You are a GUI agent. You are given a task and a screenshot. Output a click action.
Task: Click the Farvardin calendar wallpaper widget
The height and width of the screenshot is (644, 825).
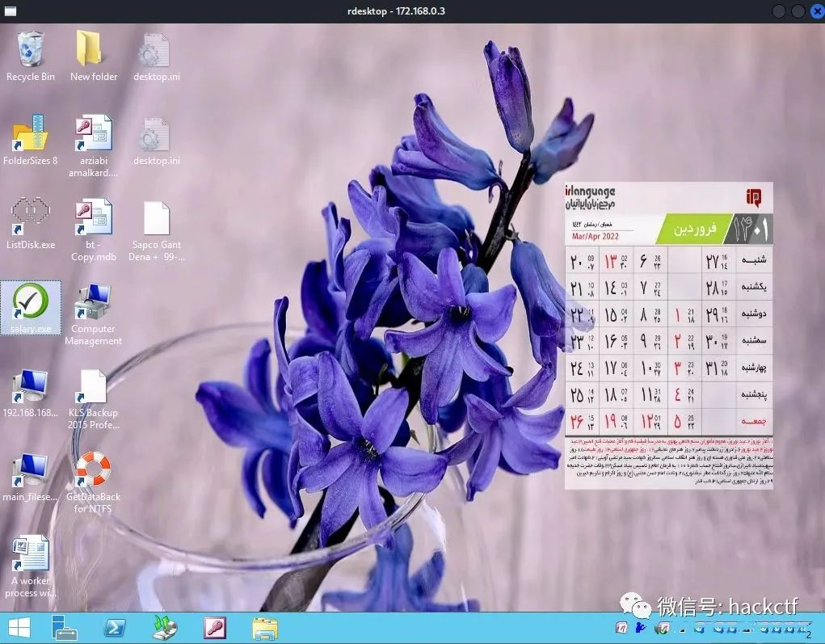pyautogui.click(x=669, y=335)
